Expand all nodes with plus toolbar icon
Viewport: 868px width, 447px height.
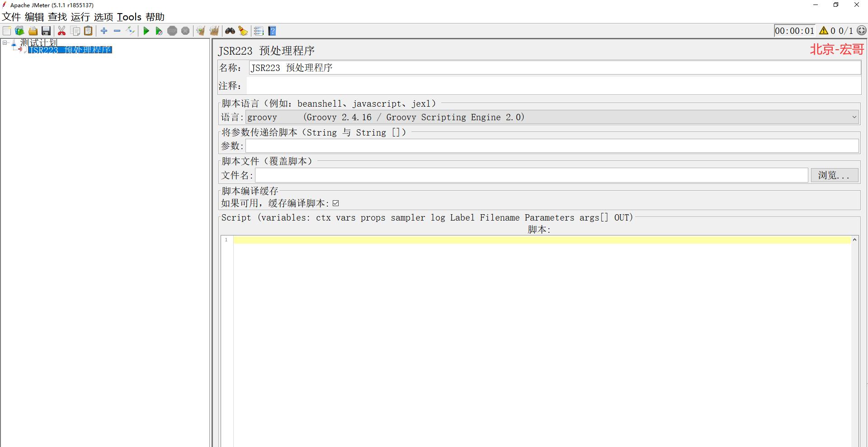pos(104,31)
